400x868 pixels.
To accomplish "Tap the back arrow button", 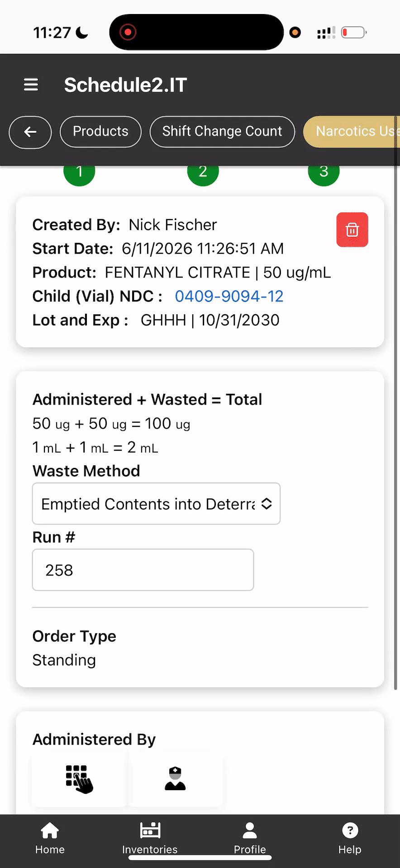I will tap(30, 132).
